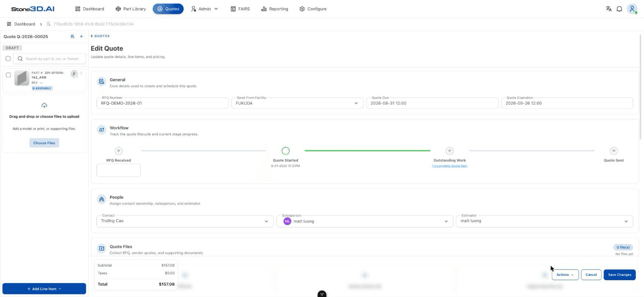Viewport: 644px width, 297px height.
Task: Click the magnifier icon in part search
Action: (x=20, y=58)
